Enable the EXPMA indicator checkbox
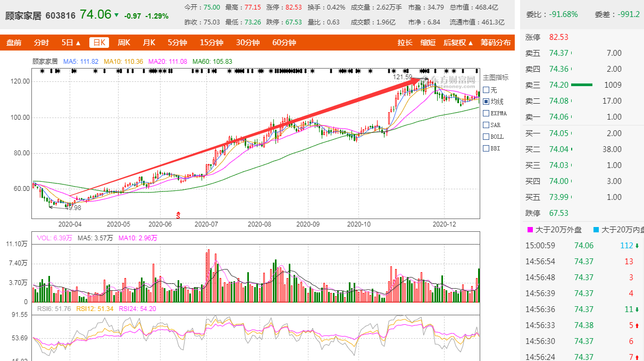Image resolution: width=644 pixels, height=361 pixels. [x=486, y=113]
